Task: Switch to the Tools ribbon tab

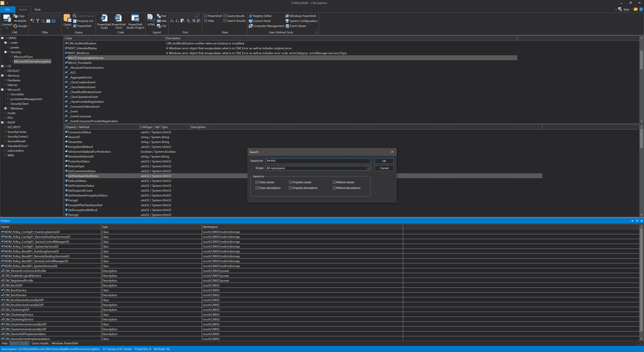Action: pyautogui.click(x=37, y=10)
